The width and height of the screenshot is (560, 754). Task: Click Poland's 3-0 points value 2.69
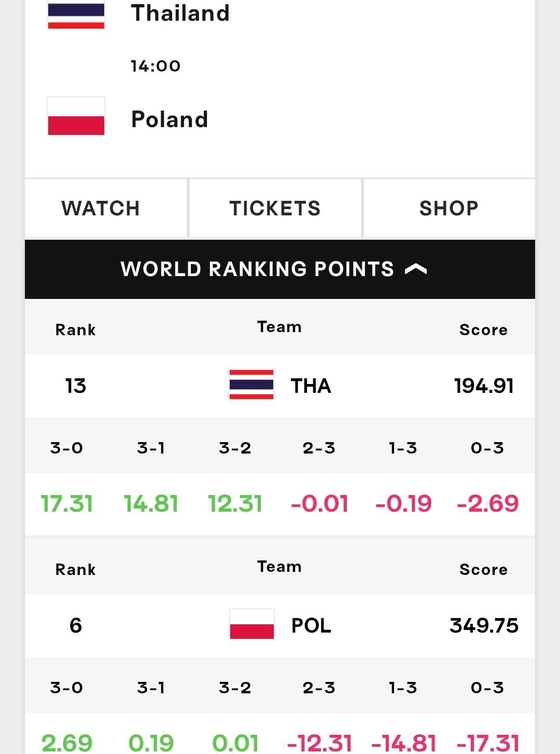click(67, 743)
